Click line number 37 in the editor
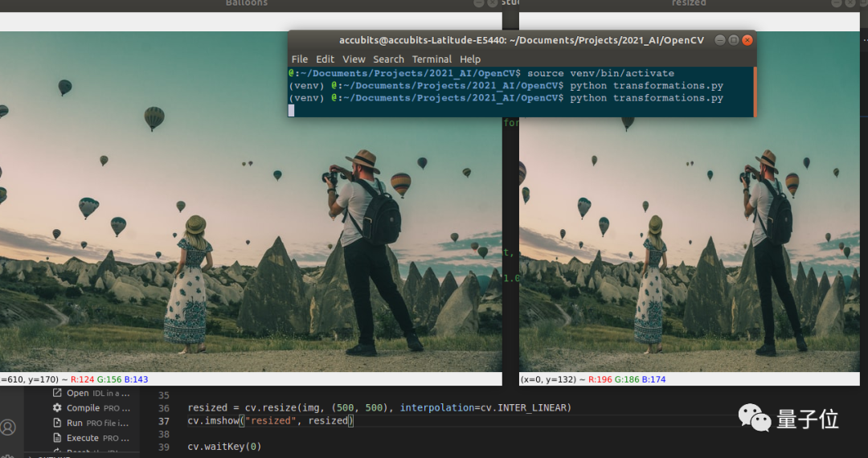The width and height of the screenshot is (868, 458). tap(164, 422)
